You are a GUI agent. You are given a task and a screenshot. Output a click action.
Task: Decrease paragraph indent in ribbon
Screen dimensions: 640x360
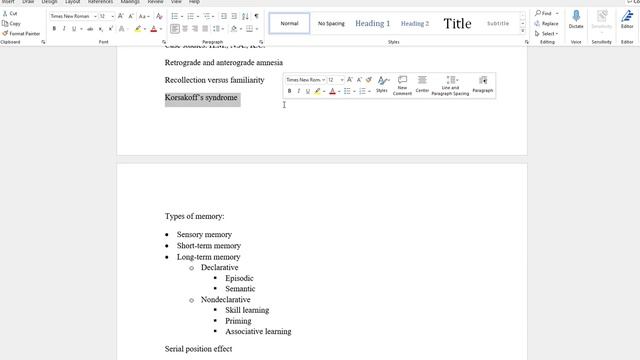[224, 16]
